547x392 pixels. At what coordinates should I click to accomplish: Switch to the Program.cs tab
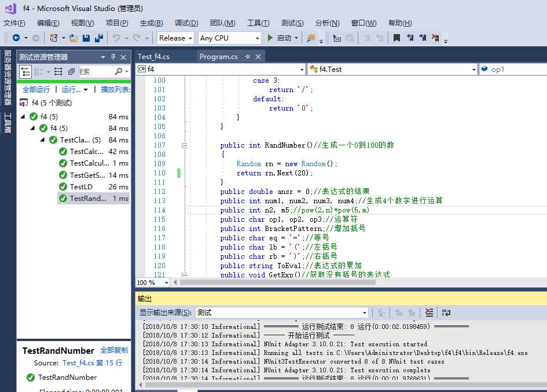(x=219, y=57)
